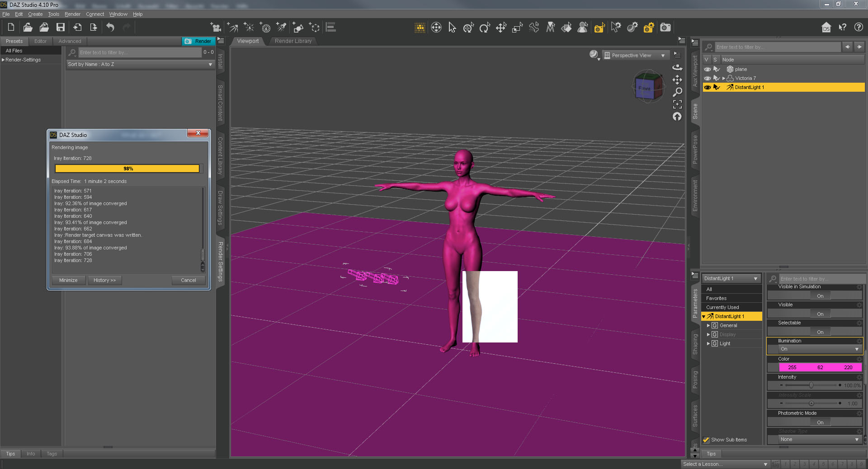Toggle visibility eye for plane node
868x469 pixels.
tap(708, 69)
